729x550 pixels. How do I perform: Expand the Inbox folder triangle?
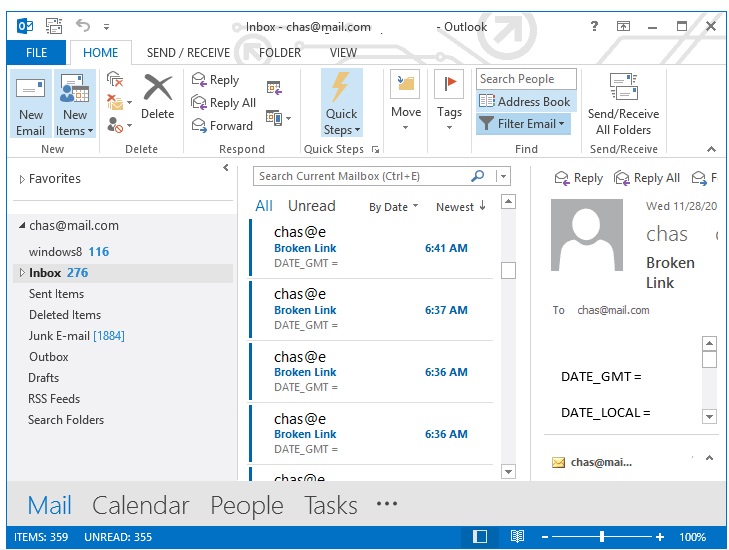(21, 272)
